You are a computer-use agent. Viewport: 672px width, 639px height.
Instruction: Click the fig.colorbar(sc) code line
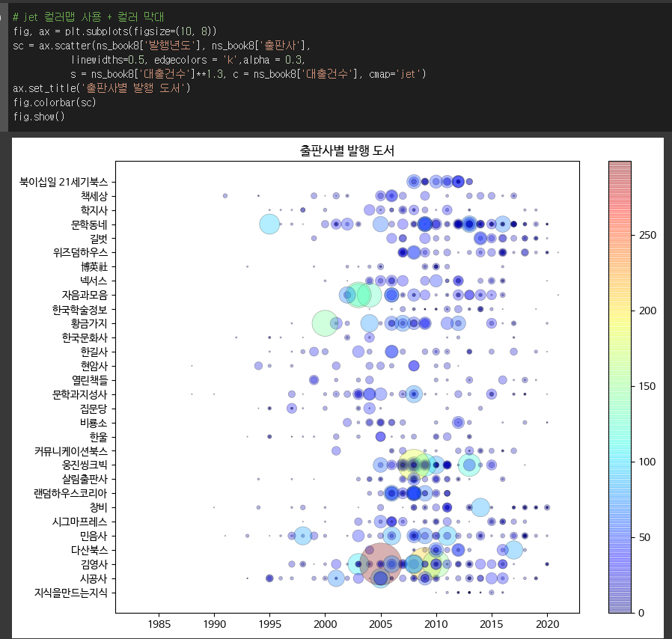pyautogui.click(x=55, y=103)
